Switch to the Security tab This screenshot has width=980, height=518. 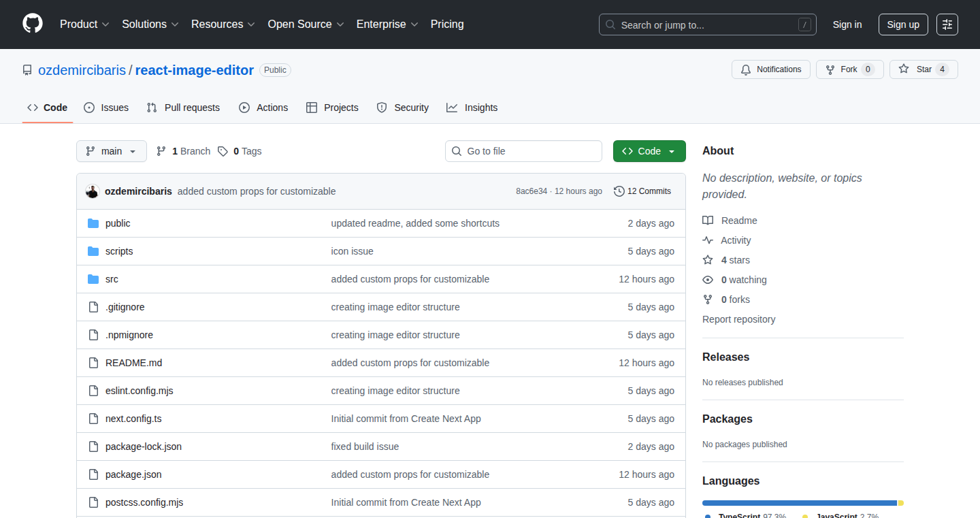coord(403,108)
